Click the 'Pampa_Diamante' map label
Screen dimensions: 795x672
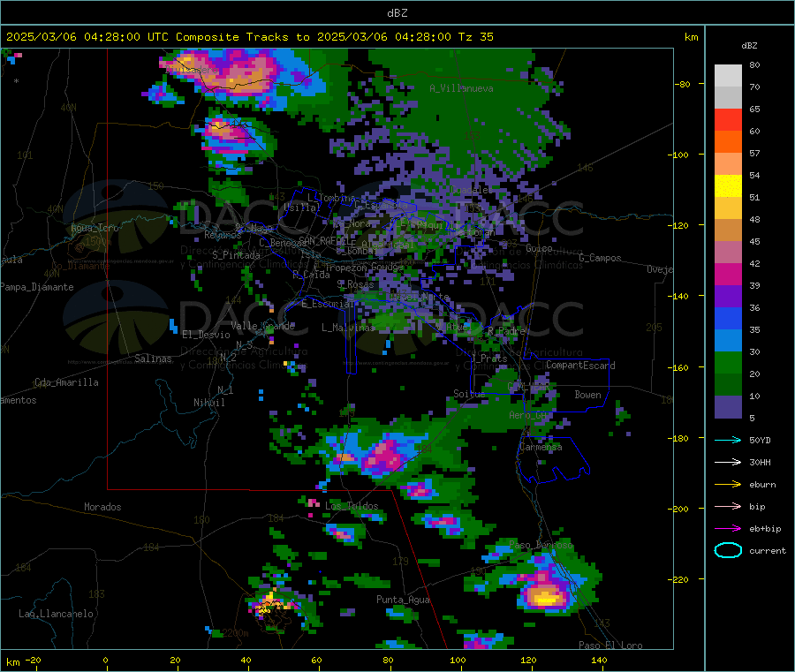tap(36, 287)
